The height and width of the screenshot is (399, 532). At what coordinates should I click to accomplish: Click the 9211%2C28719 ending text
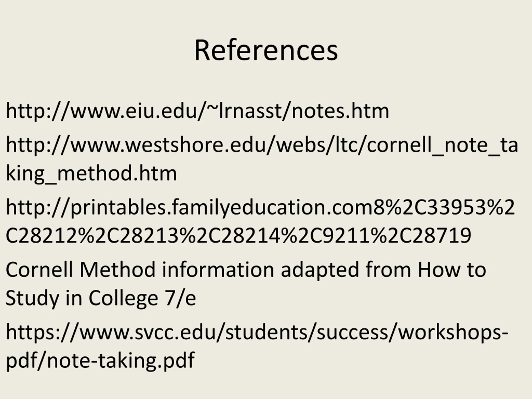pos(390,235)
